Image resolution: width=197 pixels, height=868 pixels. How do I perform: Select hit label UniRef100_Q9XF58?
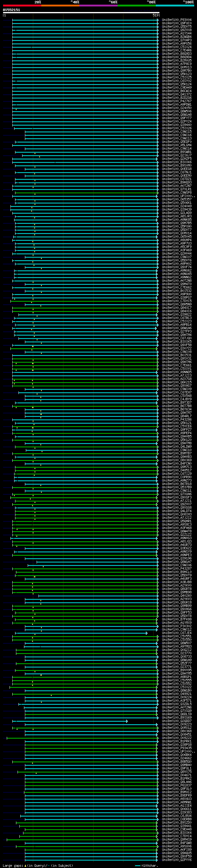point(177,345)
